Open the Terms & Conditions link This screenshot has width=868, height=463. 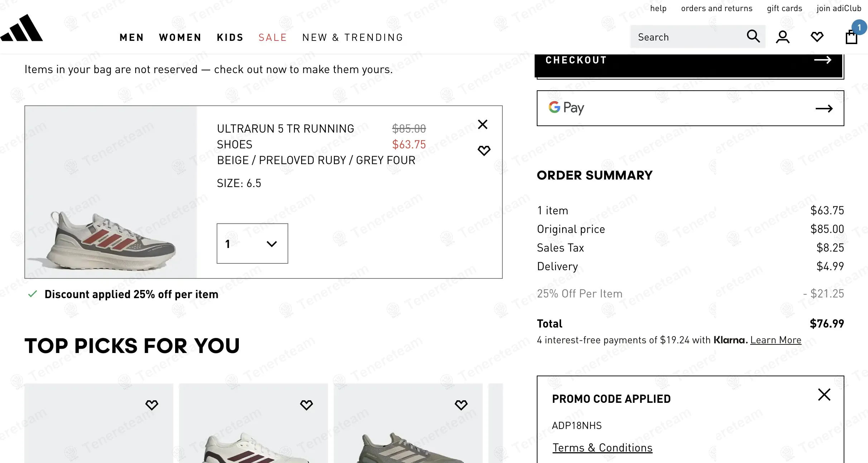[603, 447]
